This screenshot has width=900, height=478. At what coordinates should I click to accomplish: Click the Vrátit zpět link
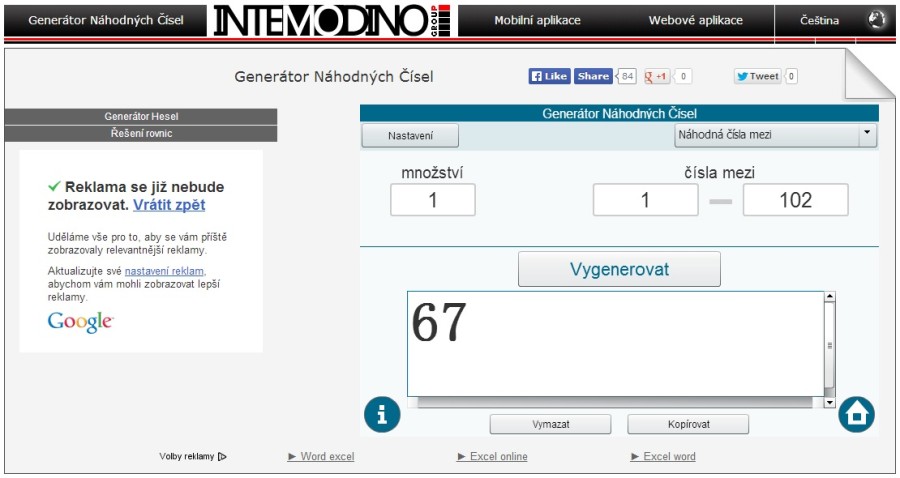(x=169, y=205)
